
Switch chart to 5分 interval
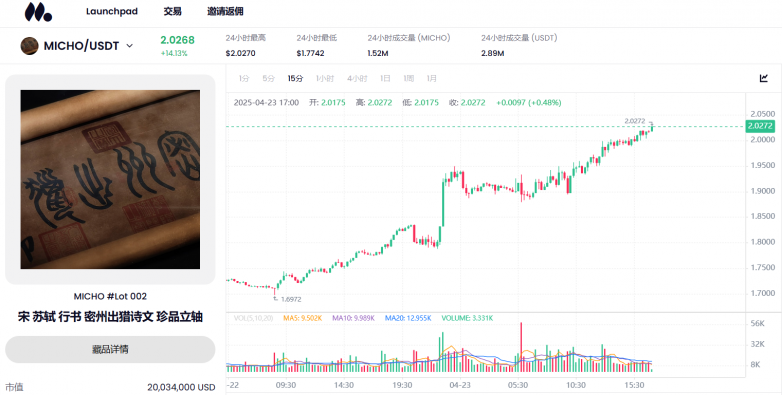[x=269, y=78]
